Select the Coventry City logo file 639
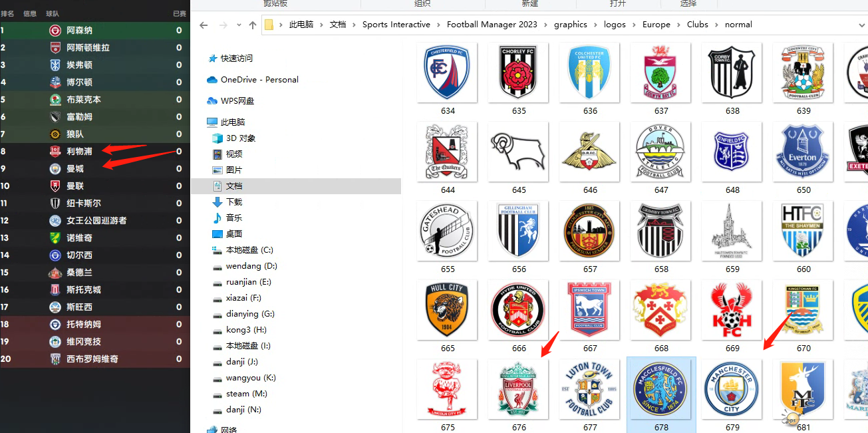 [803, 72]
